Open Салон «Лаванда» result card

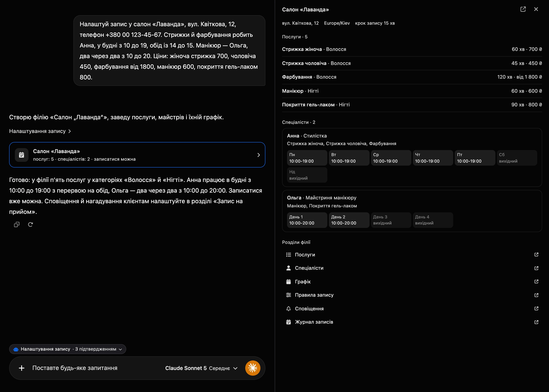137,155
